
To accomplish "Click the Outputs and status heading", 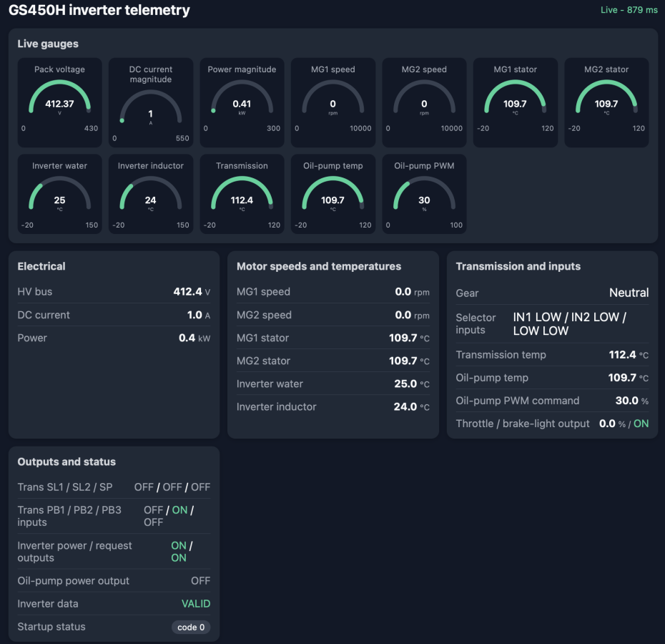I will (x=66, y=462).
